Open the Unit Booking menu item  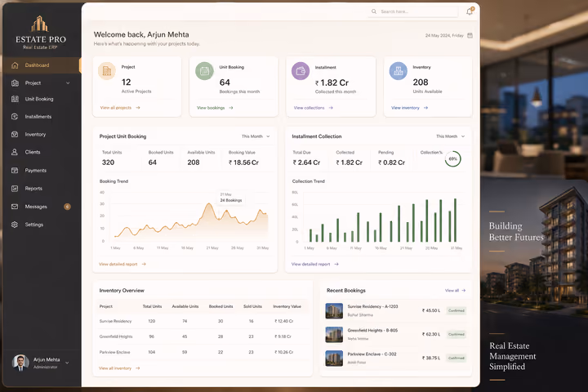pyautogui.click(x=39, y=99)
